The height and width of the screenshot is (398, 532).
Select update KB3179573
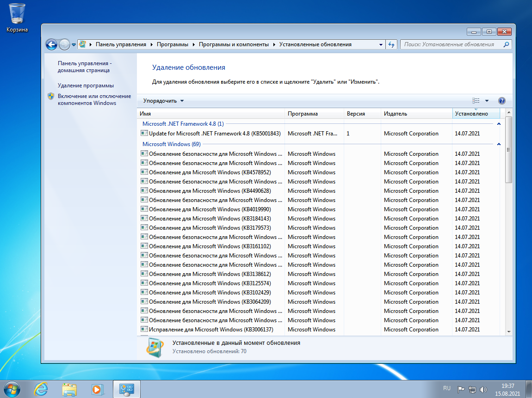(318, 228)
